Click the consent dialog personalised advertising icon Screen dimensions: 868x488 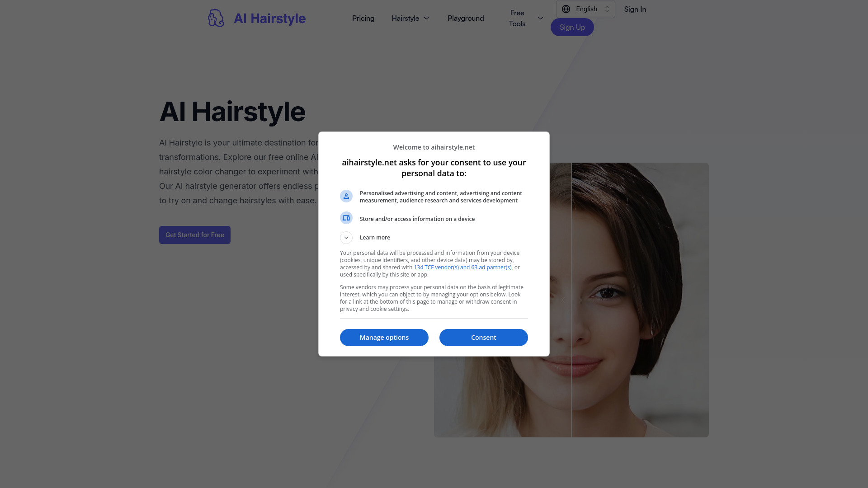point(346,196)
